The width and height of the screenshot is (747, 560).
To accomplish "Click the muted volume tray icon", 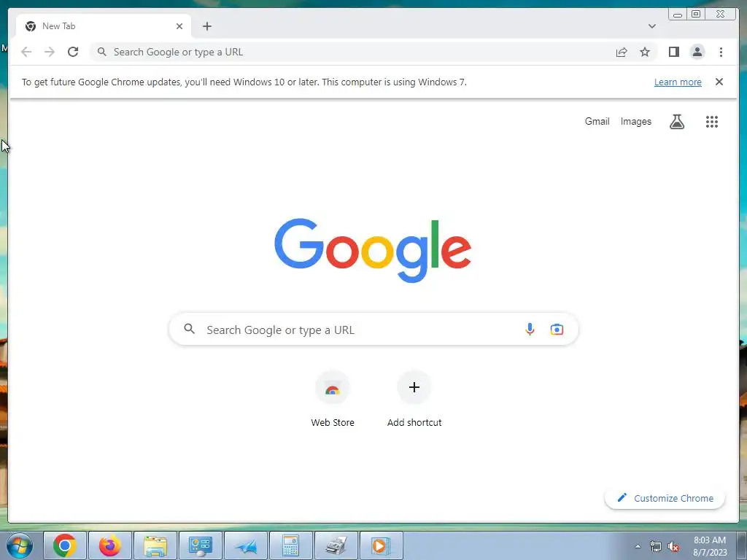I will (x=673, y=547).
